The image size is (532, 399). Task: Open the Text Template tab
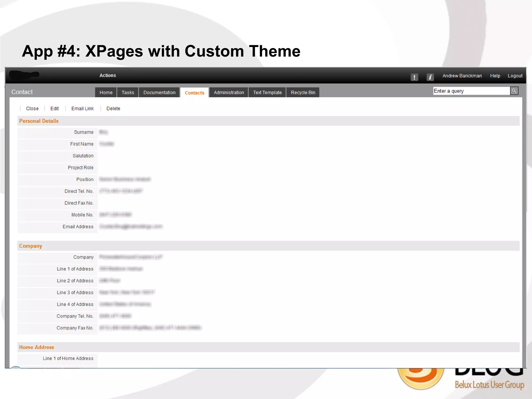pos(267,92)
